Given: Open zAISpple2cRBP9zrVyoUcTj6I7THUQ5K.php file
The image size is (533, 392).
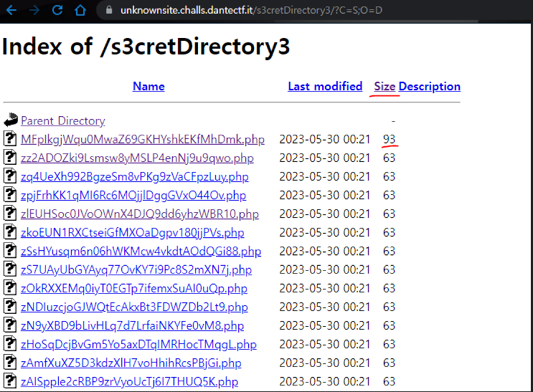Looking at the screenshot, I should pyautogui.click(x=129, y=382).
